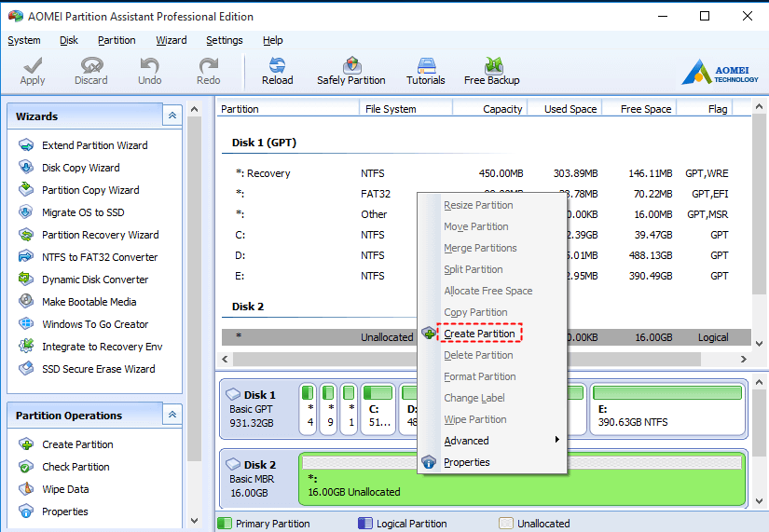Open the System menu
Screen dimensions: 769x532
(x=24, y=40)
